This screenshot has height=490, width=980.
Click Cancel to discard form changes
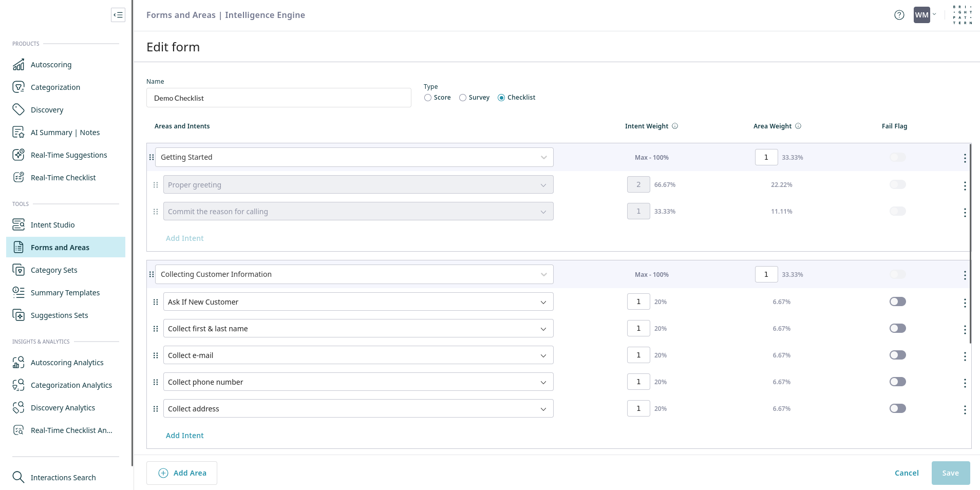(x=907, y=473)
